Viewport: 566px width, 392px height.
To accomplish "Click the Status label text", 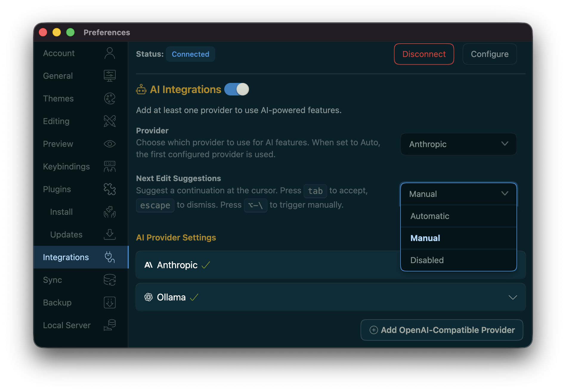I will [150, 54].
